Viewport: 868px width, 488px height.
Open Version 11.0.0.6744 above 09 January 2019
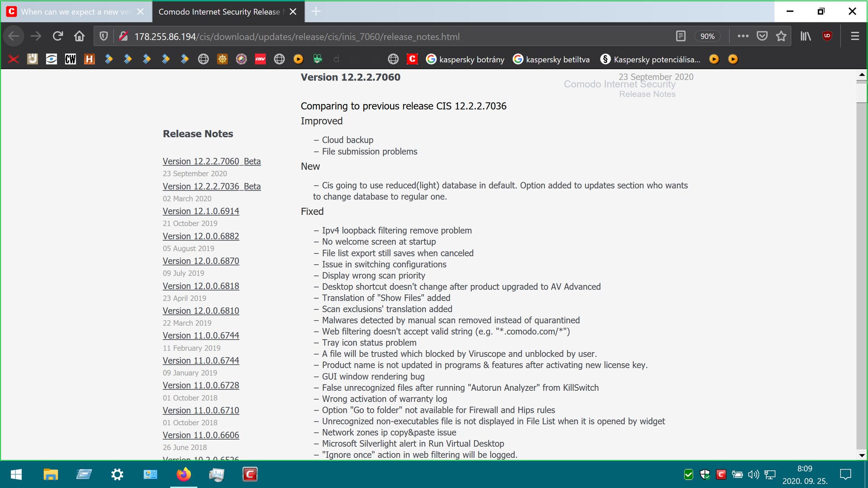coord(201,361)
